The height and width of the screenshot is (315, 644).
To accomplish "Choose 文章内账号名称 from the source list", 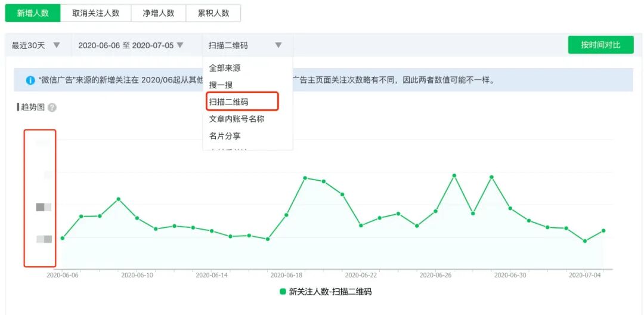I will coord(237,119).
